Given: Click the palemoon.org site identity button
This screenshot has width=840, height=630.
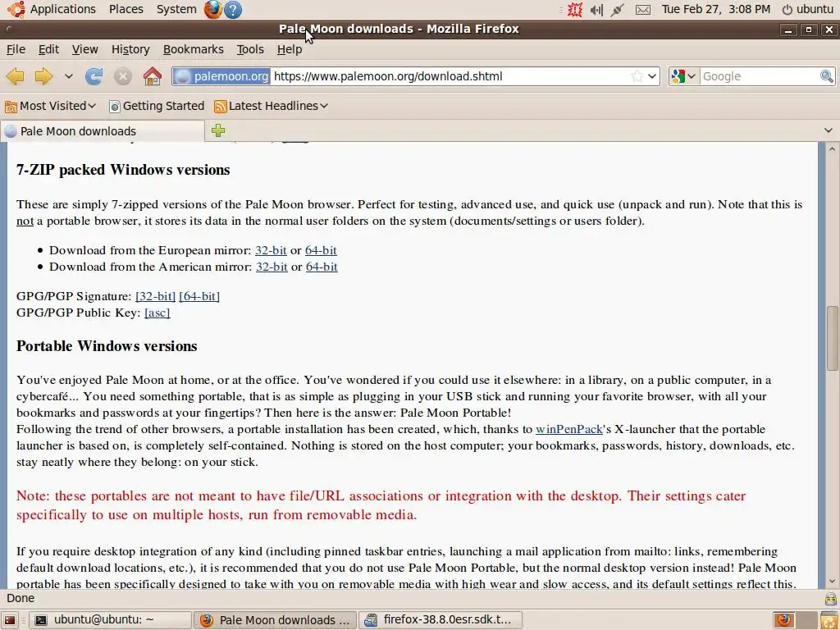Looking at the screenshot, I should pos(222,76).
